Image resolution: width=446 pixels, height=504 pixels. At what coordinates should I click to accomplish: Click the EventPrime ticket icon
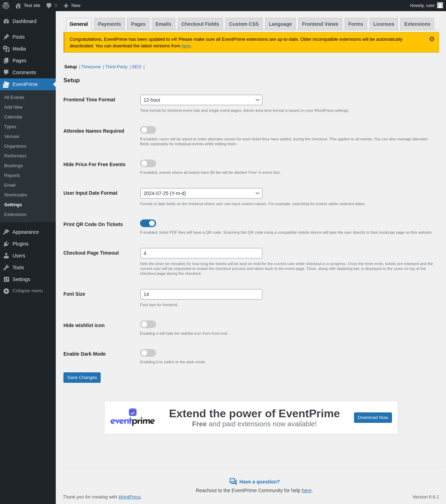(x=6, y=84)
